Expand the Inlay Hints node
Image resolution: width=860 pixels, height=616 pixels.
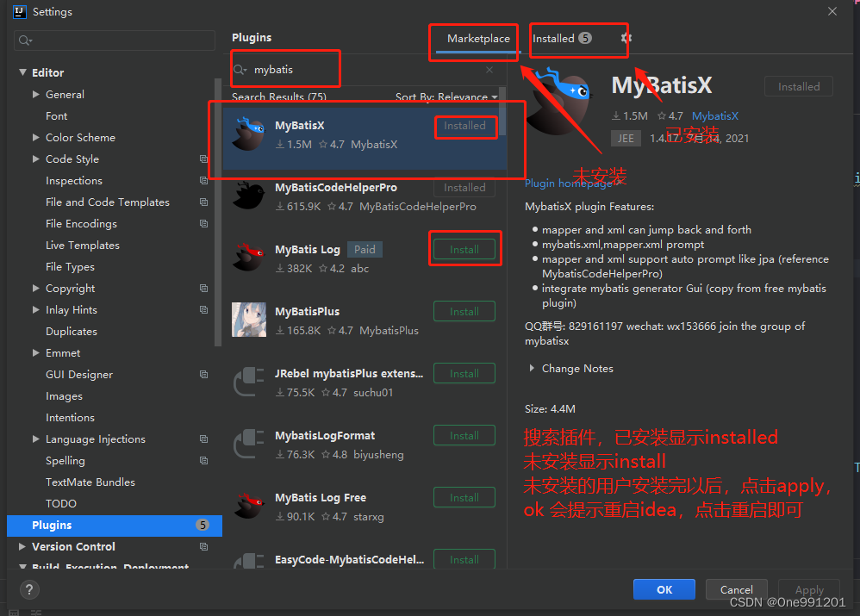click(35, 310)
